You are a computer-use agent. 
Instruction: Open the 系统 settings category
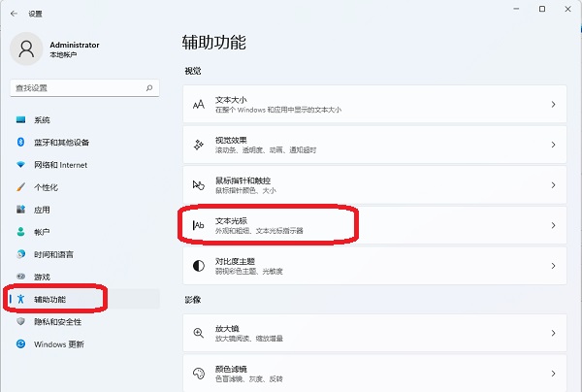click(x=42, y=119)
